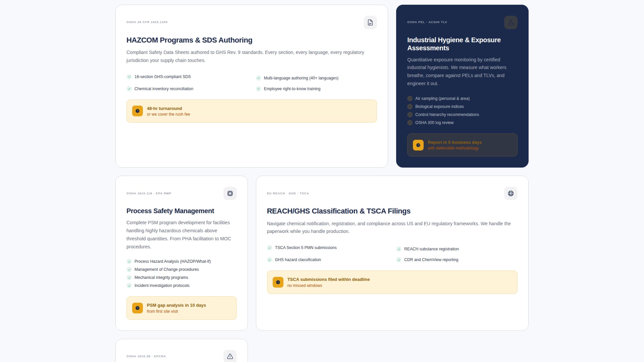The width and height of the screenshot is (644, 362).
Task: Check the Air sampling (personal & area) item
Action: coord(410,99)
